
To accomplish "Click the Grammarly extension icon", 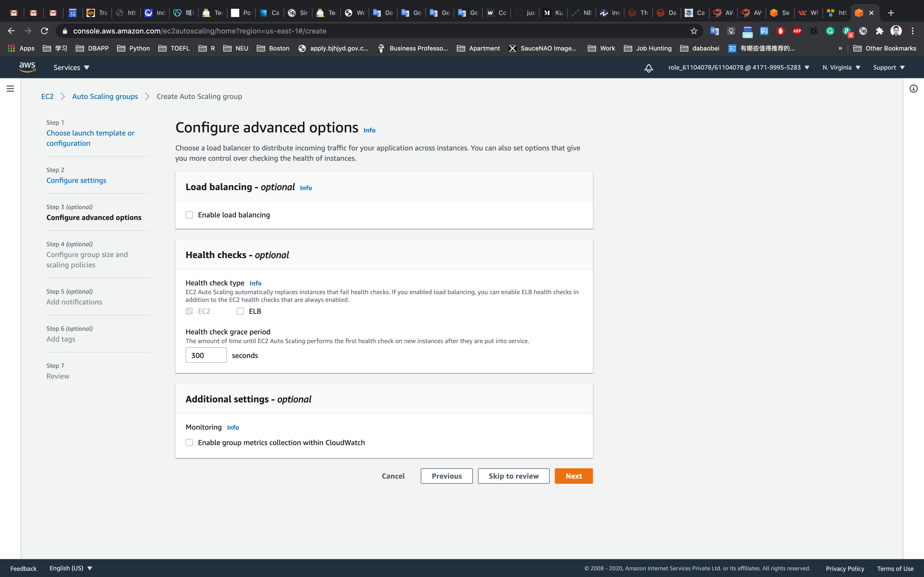I will pyautogui.click(x=830, y=31).
